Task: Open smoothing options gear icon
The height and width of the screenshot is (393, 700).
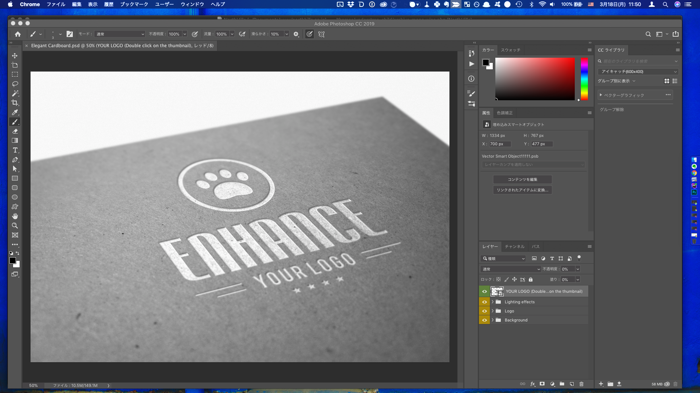Action: (296, 34)
